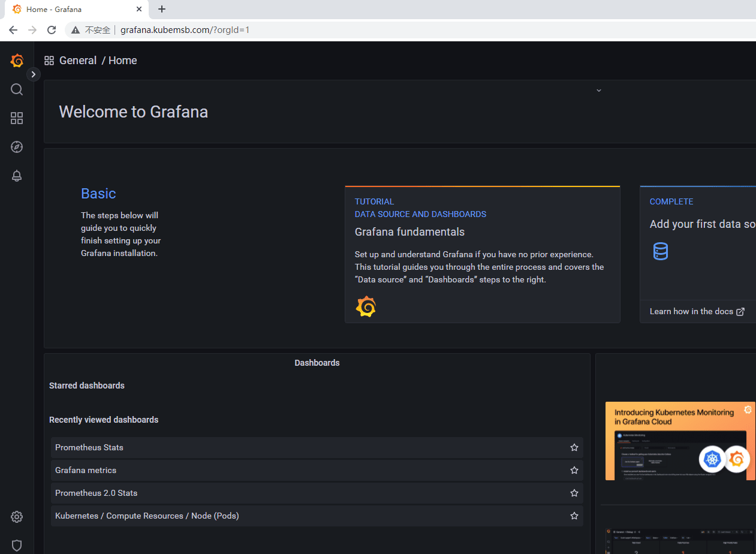Collapse the Welcome panel using the chevron
756x554 pixels.
pos(598,91)
